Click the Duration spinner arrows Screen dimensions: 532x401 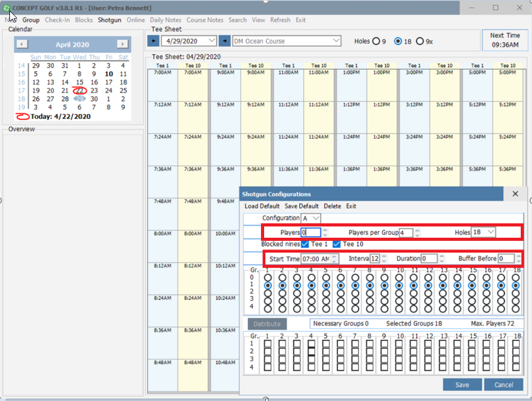(441, 258)
